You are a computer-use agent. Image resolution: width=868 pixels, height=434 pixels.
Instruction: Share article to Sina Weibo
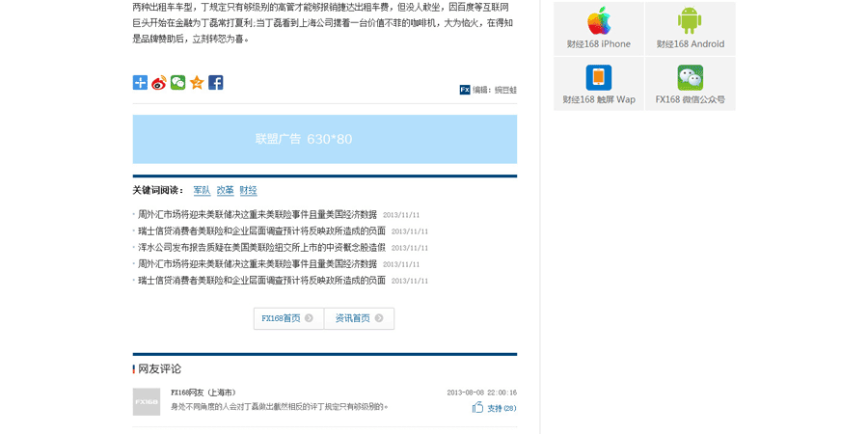tap(159, 83)
